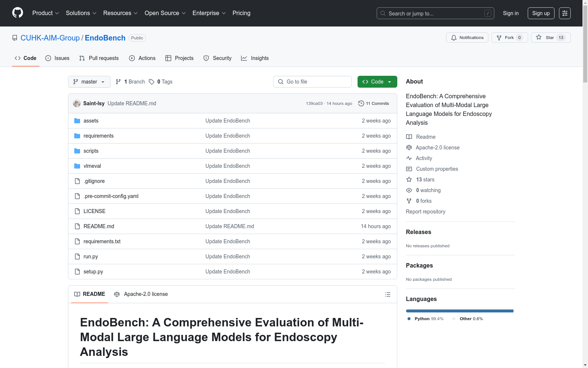Open the green Code dropdown

377,82
